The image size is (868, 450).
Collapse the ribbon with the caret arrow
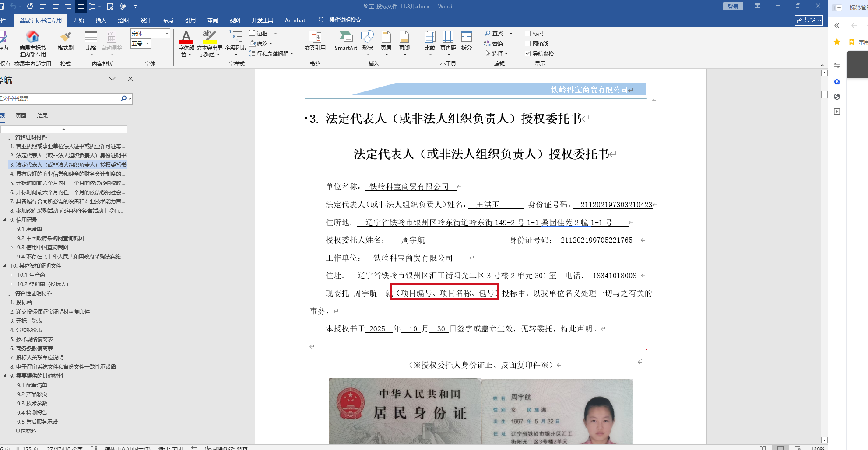[x=822, y=65]
